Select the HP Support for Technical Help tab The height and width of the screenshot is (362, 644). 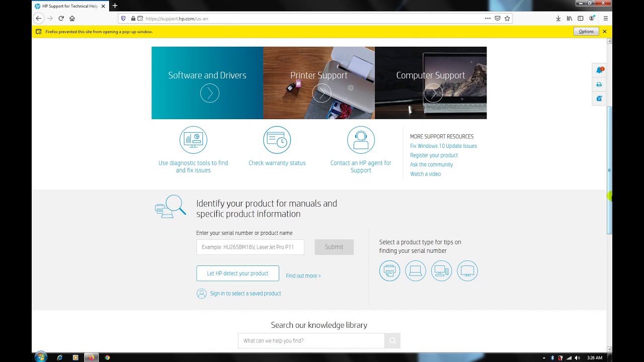[70, 6]
